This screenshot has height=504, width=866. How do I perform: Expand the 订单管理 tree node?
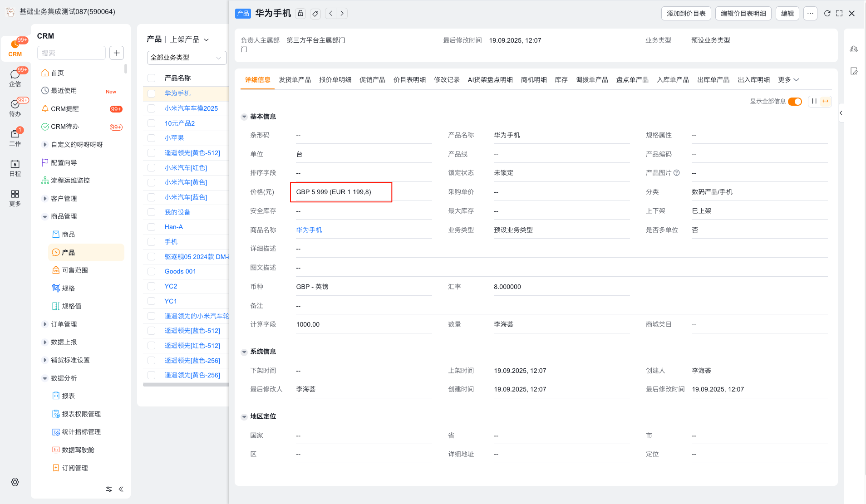pos(45,324)
